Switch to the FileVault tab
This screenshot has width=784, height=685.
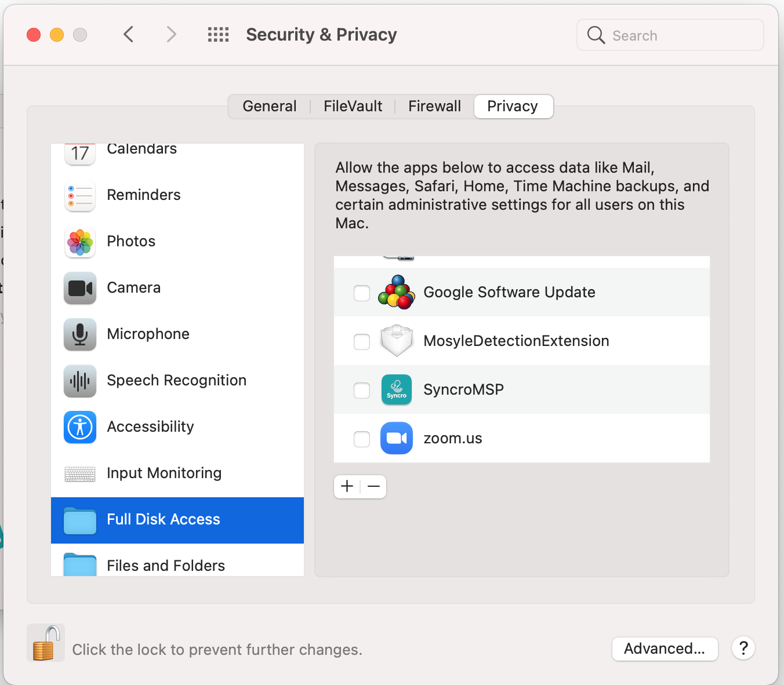(x=353, y=106)
